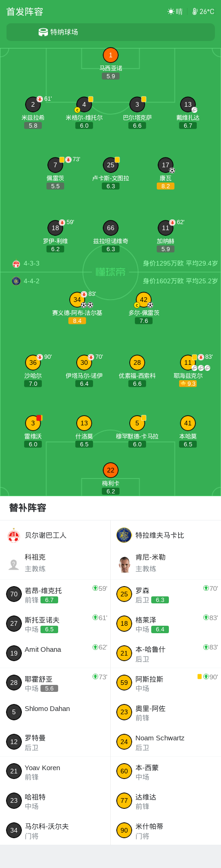Select substitute 70 若昂-维克托 row
Screen dimensions: 221x868
[x=55, y=594]
